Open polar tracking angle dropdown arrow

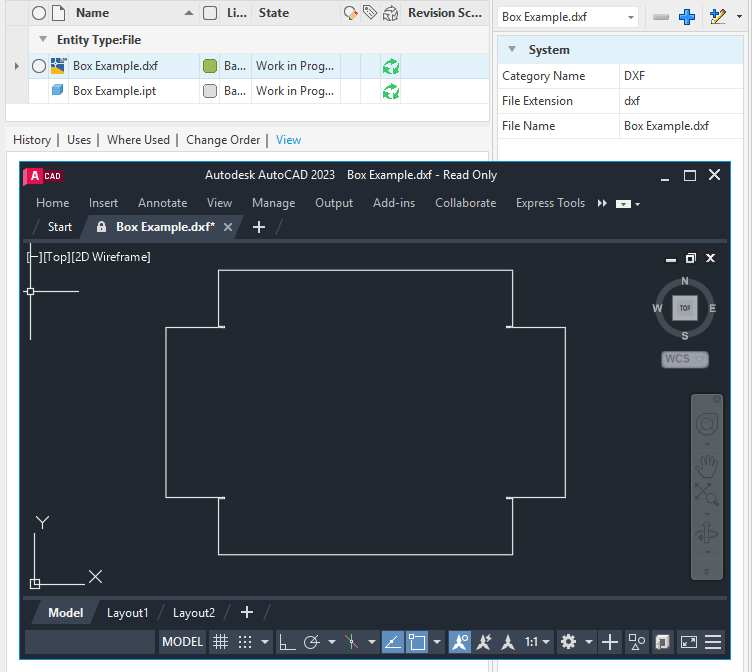332,642
